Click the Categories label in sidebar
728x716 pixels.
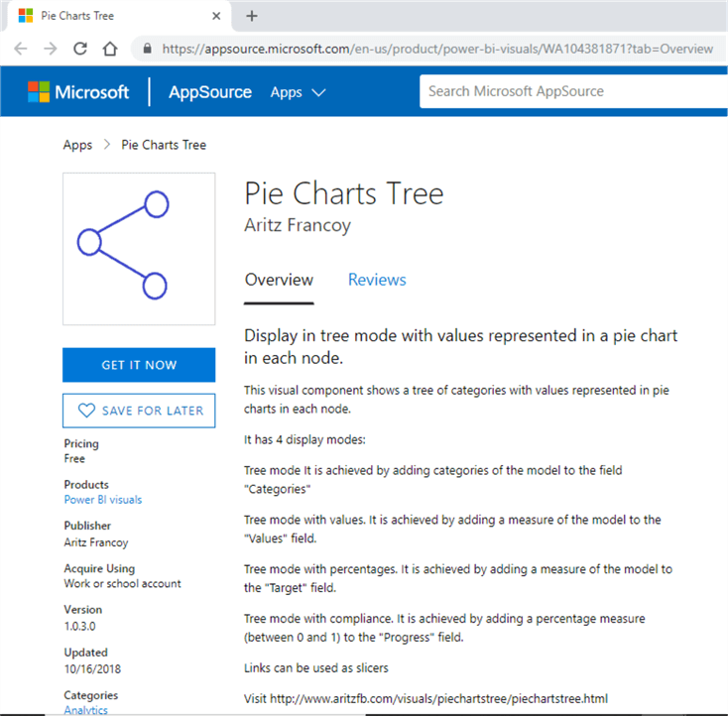point(91,695)
